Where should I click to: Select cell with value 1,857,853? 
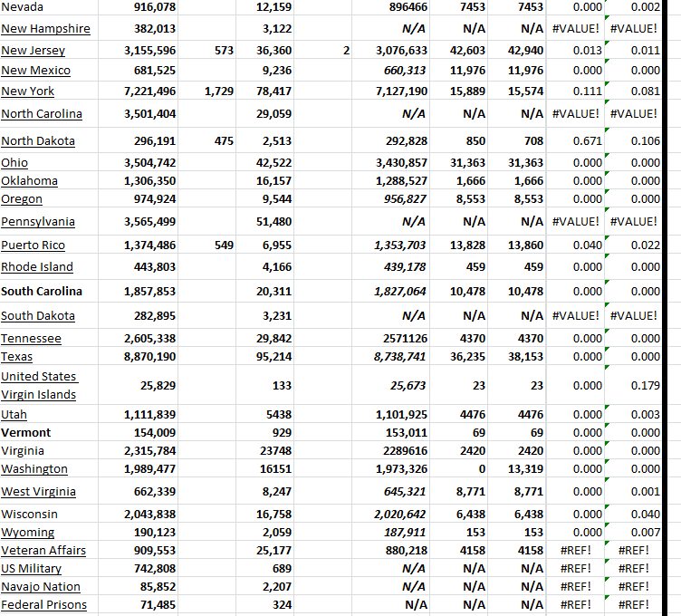pyautogui.click(x=139, y=291)
